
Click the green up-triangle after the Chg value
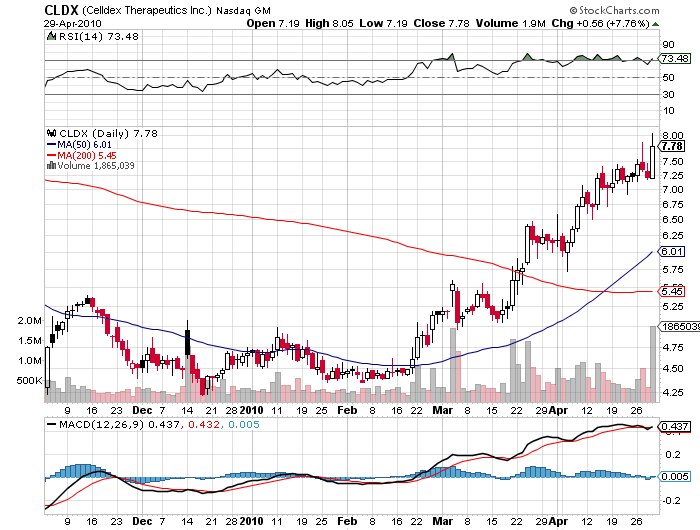(655, 24)
